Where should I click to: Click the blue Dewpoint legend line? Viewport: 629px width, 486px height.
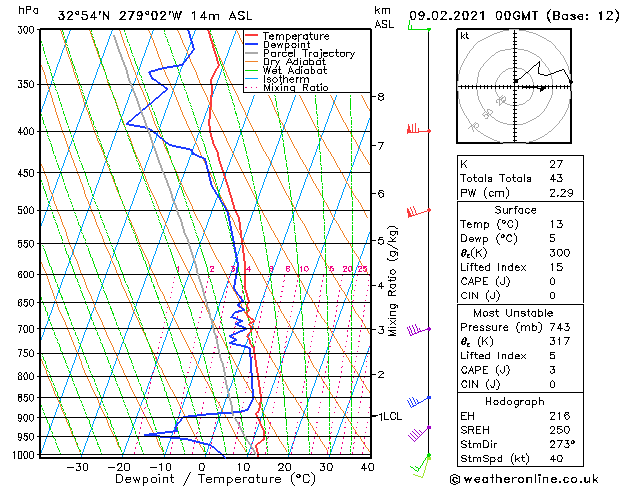pos(252,45)
